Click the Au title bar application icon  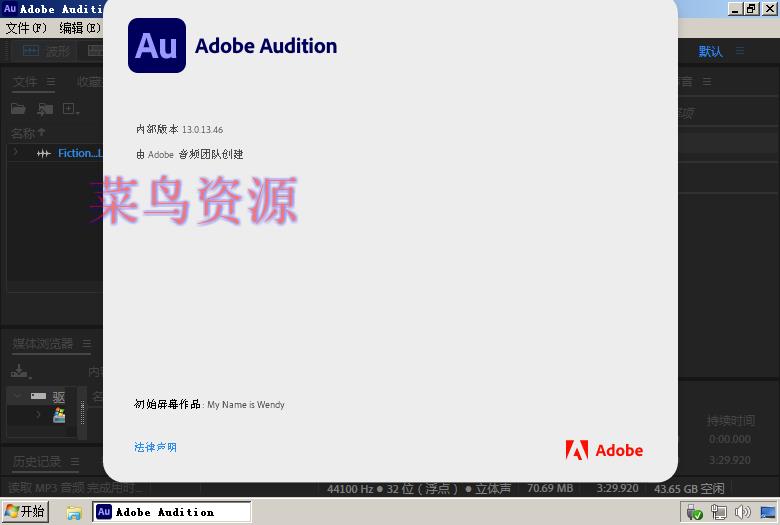click(x=9, y=8)
